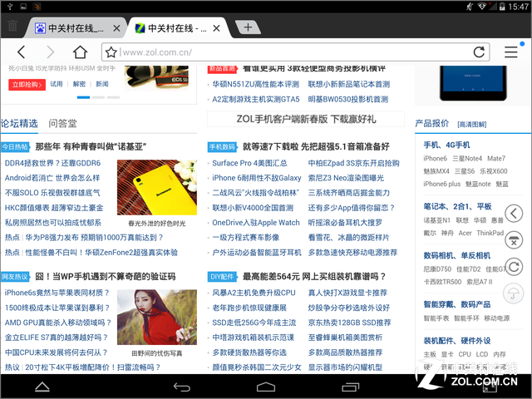532x399 pixels.
Task: Open OneDrive入驻Apple Watch link
Action: coord(256,223)
